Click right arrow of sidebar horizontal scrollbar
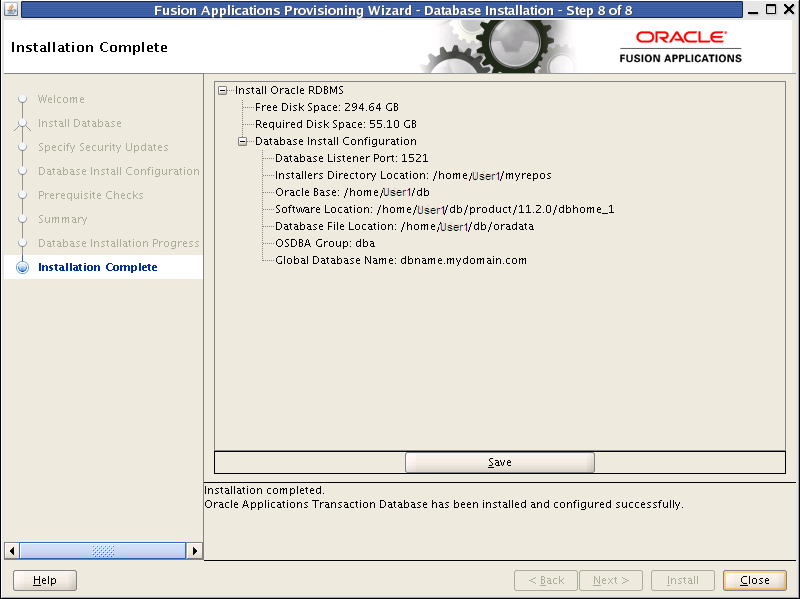This screenshot has height=599, width=800. [x=194, y=551]
